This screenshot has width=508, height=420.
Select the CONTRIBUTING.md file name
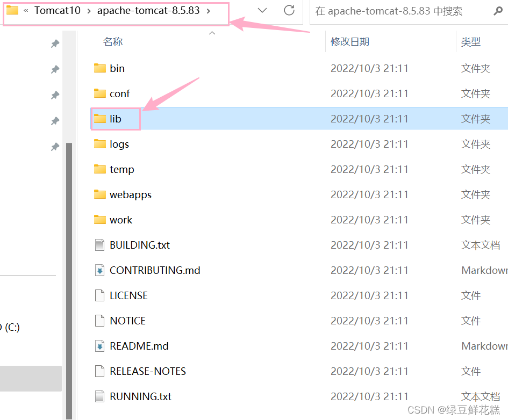155,270
